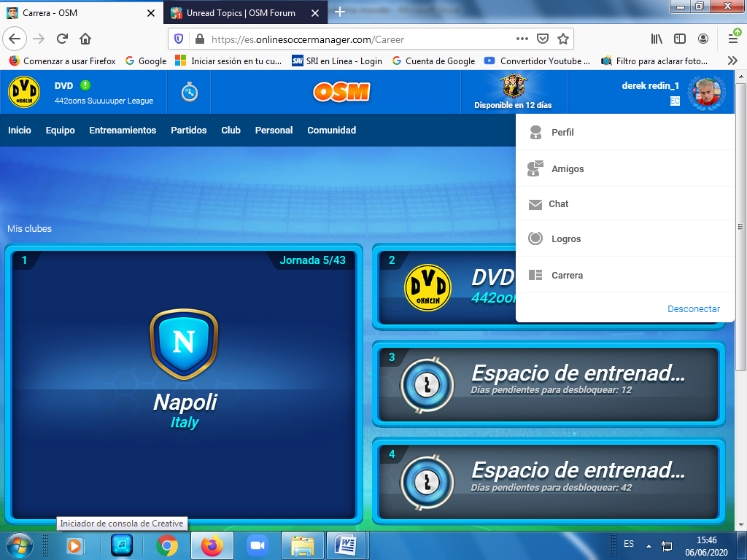
Task: Open Firefox account icon
Action: tap(703, 39)
